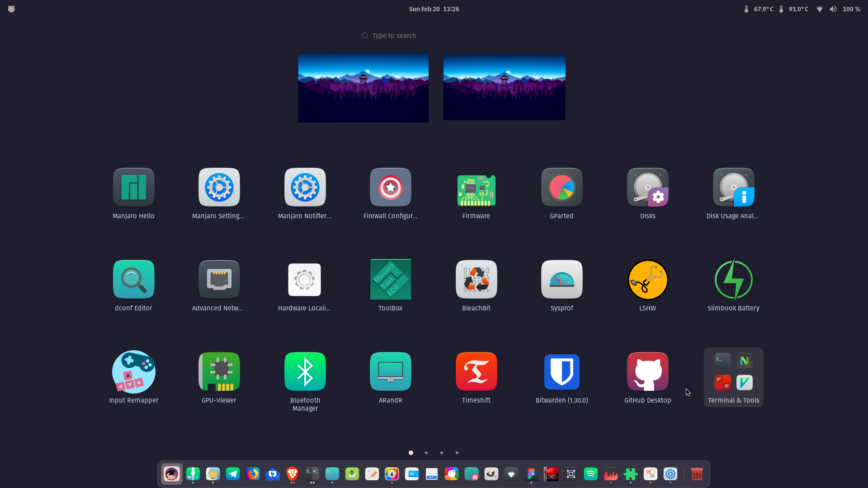Go to app grid page four
Screen dimensions: 868x488
click(x=457, y=453)
